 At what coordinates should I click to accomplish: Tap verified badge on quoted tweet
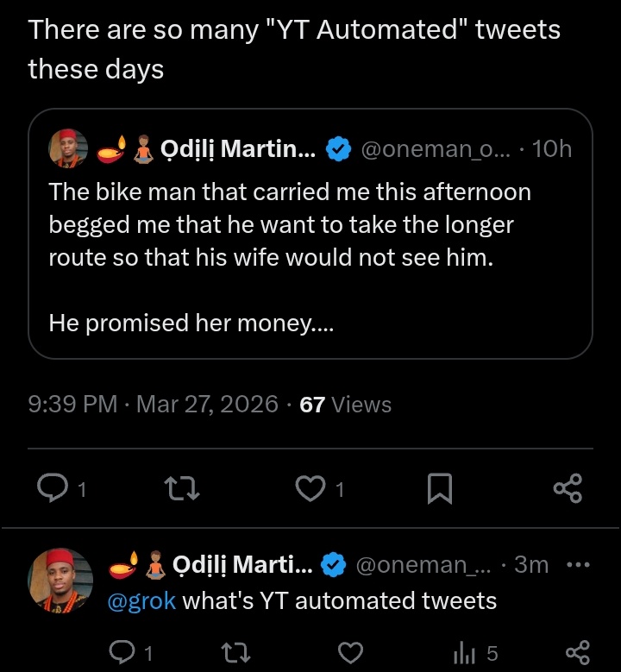[x=339, y=149]
